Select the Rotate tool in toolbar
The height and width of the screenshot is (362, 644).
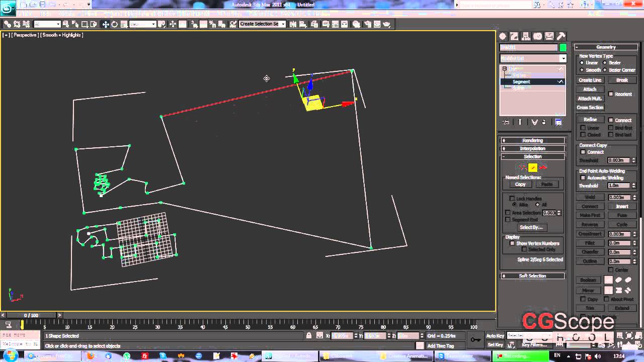[114, 24]
